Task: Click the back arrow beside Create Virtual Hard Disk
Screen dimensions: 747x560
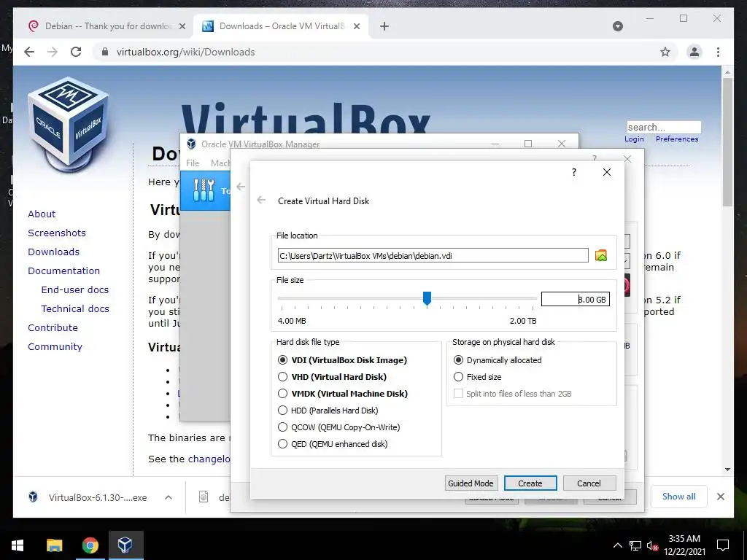Action: [x=261, y=201]
